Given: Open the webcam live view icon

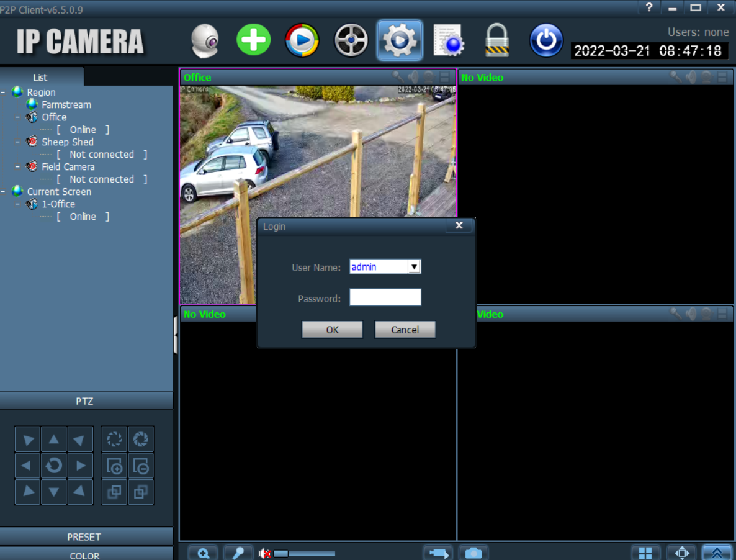Looking at the screenshot, I should 205,41.
